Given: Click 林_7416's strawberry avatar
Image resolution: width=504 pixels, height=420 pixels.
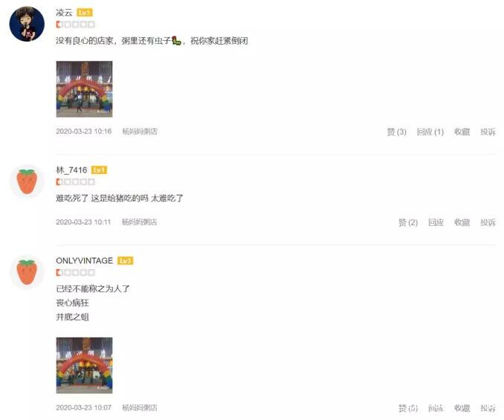Looking at the screenshot, I should coord(27,181).
